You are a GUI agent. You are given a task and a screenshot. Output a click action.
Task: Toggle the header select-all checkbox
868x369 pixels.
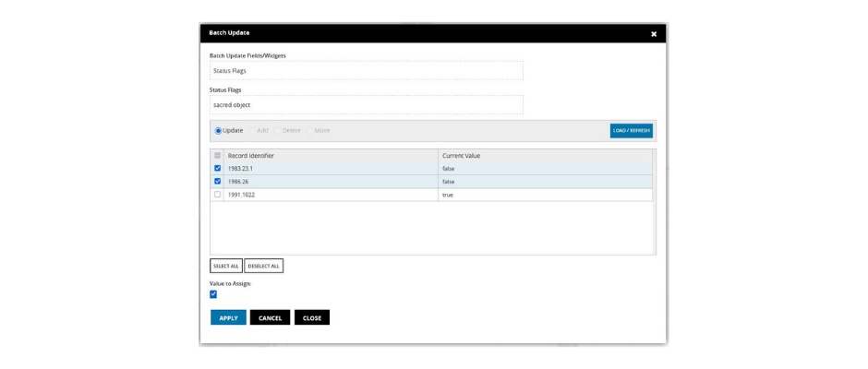[217, 156]
